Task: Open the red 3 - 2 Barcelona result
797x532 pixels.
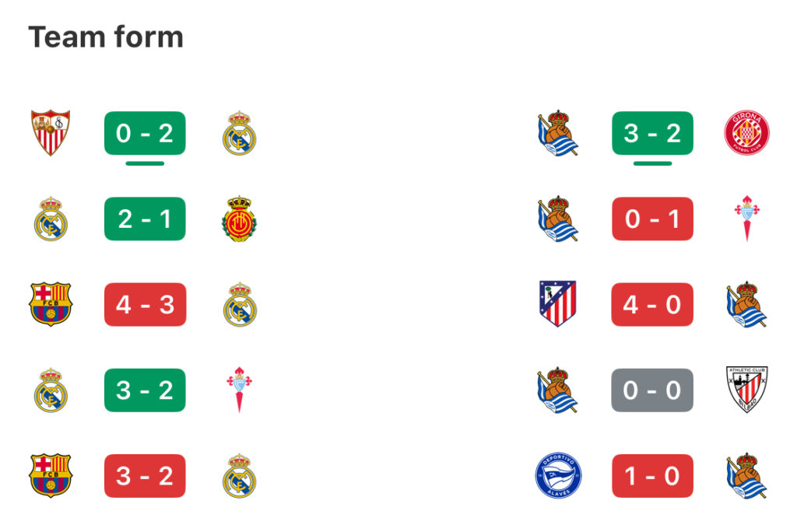Action: coord(145,475)
